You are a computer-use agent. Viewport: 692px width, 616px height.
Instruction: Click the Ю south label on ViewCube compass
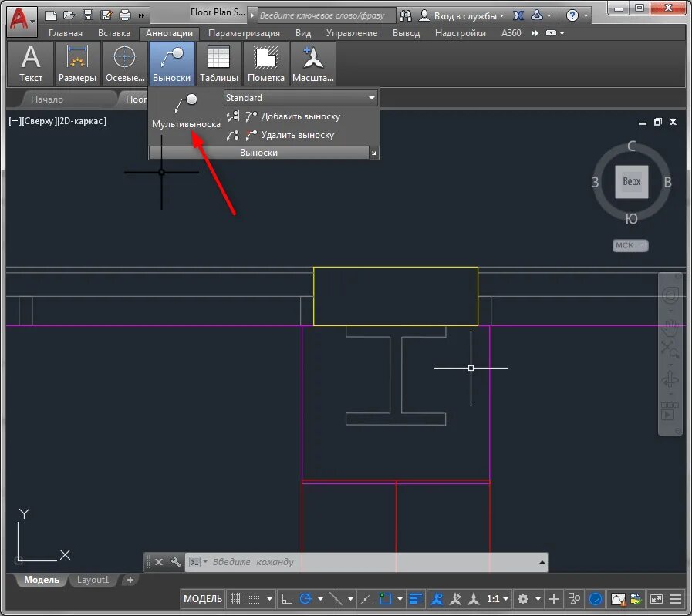coord(632,219)
